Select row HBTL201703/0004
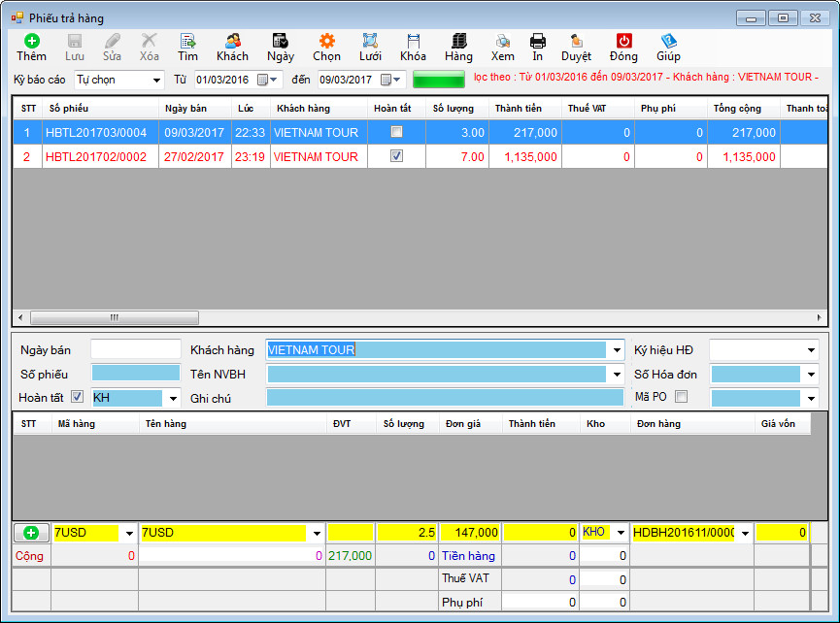The image size is (840, 623). (420, 132)
